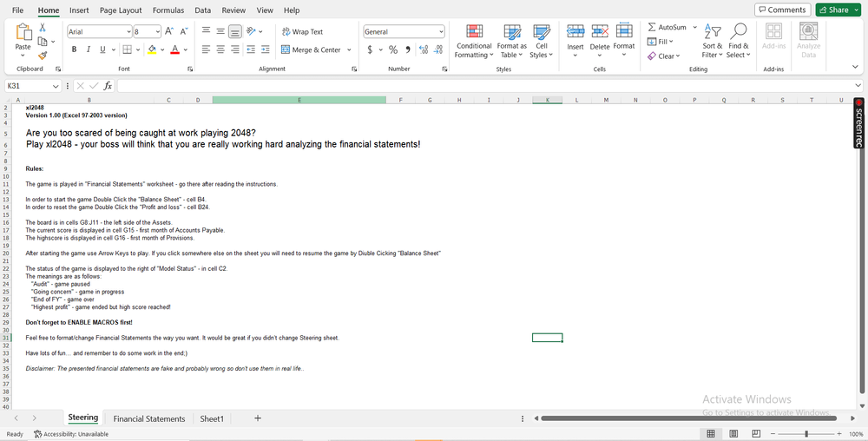Viewport: 868px width, 441px height.
Task: Toggle Wrap Text for the cell
Action: click(302, 31)
